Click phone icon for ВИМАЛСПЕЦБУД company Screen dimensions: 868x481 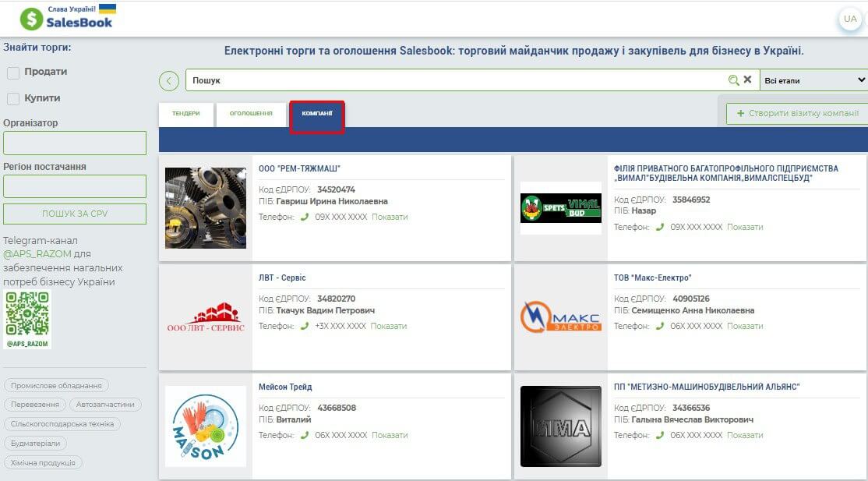[x=660, y=227]
